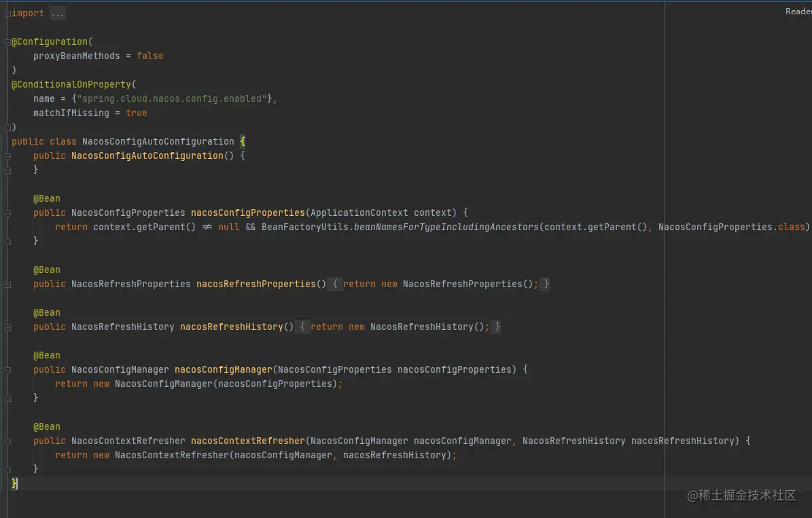The height and width of the screenshot is (518, 812).
Task: Click the @ConditionalOnProperty annotation
Action: [71, 84]
